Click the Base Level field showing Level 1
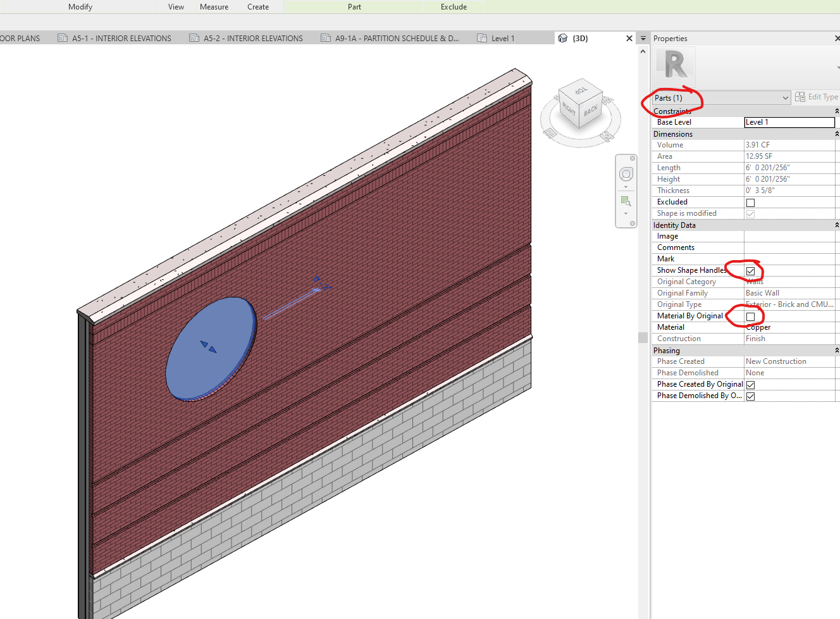The image size is (840, 619). point(789,122)
